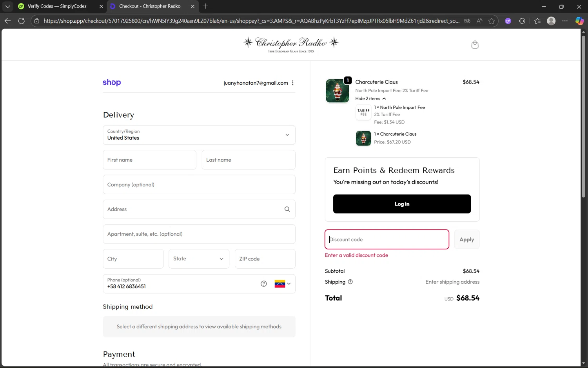Focus the Last name field
This screenshot has height=368, width=588.
point(249,160)
